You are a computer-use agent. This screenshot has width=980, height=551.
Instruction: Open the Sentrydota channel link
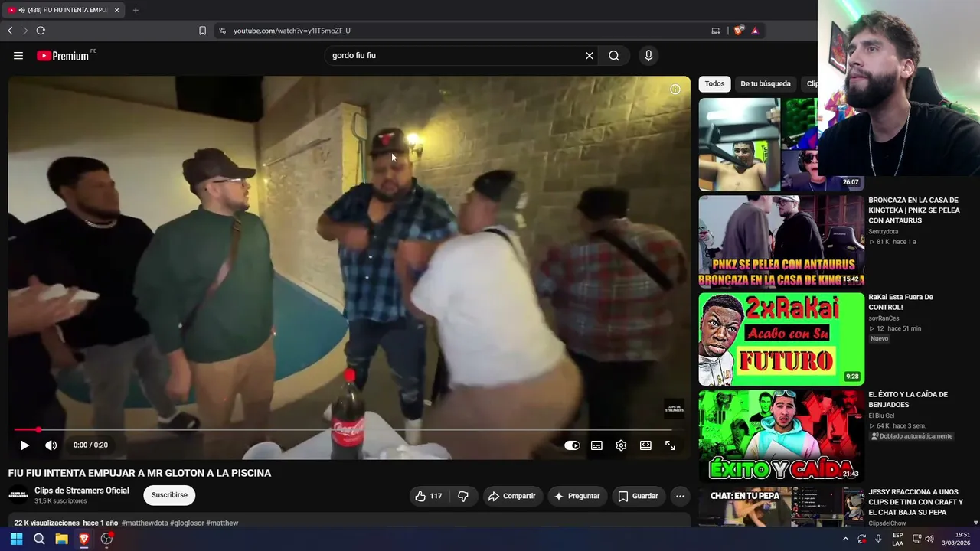coord(884,232)
